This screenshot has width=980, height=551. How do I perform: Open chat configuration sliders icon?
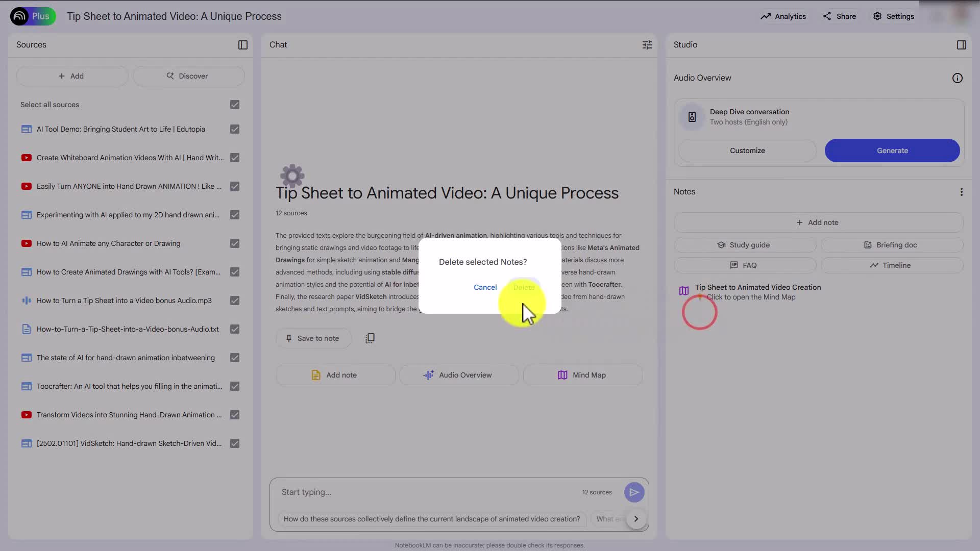coord(647,45)
